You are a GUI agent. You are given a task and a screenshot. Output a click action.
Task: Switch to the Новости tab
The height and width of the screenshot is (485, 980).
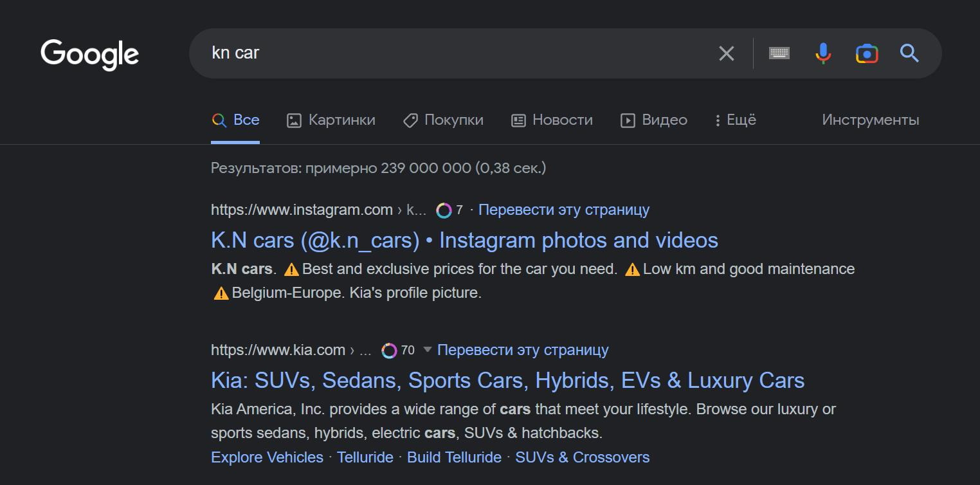[x=552, y=120]
